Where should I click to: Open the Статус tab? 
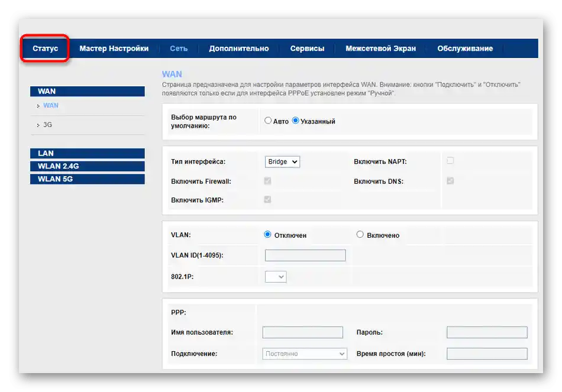coord(45,48)
